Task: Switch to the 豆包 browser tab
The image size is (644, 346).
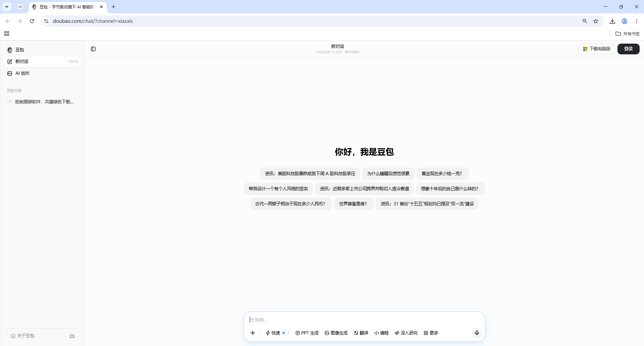Action: pyautogui.click(x=67, y=7)
